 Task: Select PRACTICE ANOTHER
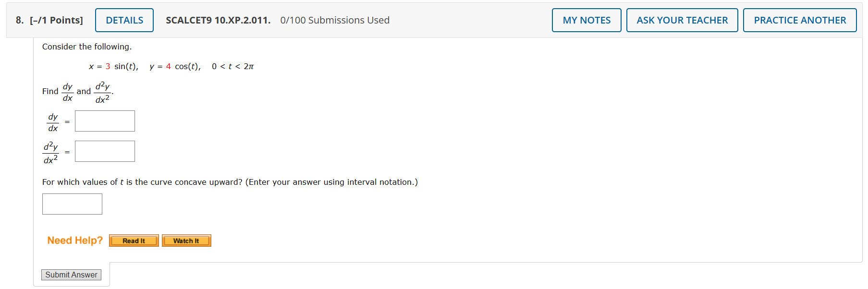(799, 20)
